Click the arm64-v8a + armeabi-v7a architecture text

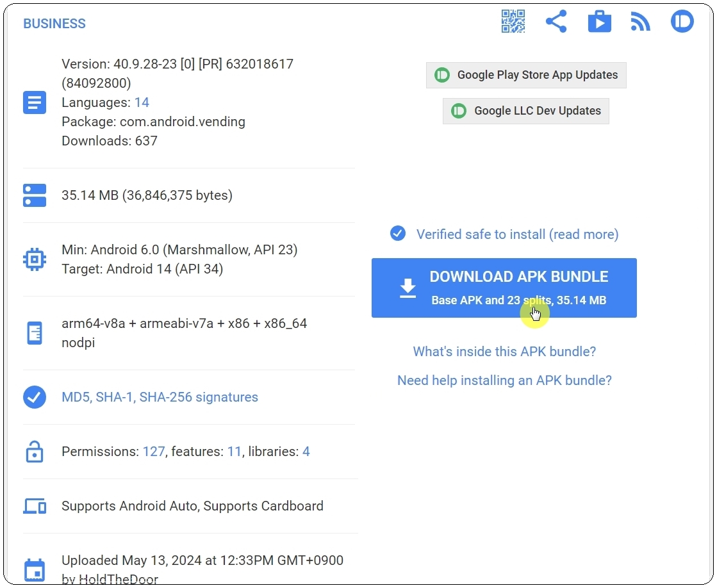[185, 323]
